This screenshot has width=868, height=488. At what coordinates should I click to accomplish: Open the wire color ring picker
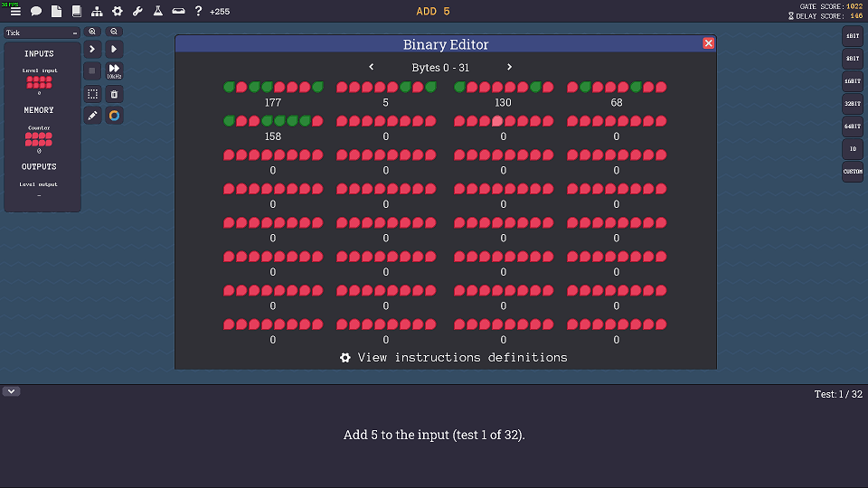tap(114, 116)
